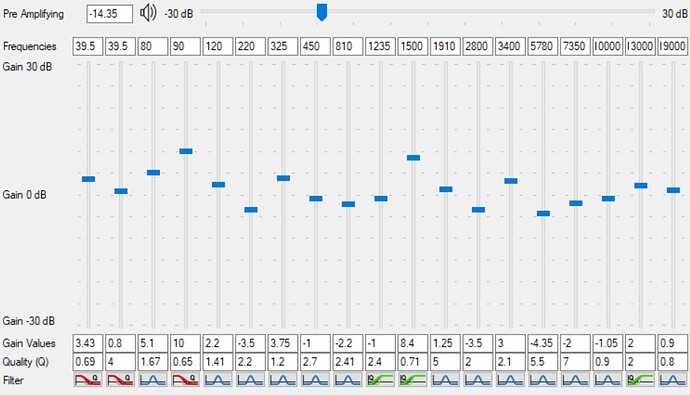690x395 pixels.
Task: Click the gain value field showing 10
Action: (185, 343)
